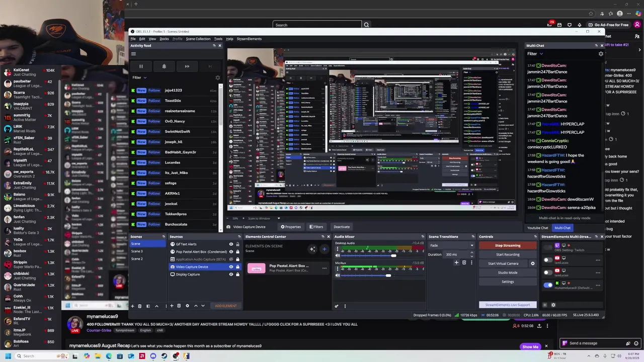Show the Application Audio Capture source
The height and width of the screenshot is (362, 644).
pyautogui.click(x=231, y=259)
